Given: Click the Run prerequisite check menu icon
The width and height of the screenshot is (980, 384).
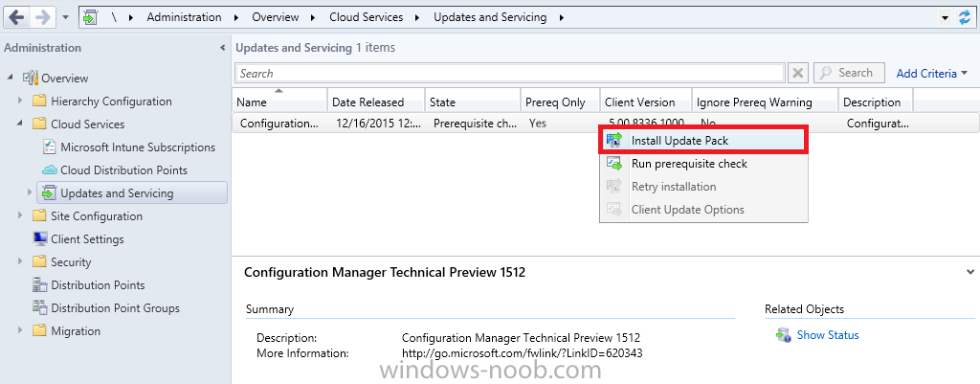Looking at the screenshot, I should coord(614,164).
